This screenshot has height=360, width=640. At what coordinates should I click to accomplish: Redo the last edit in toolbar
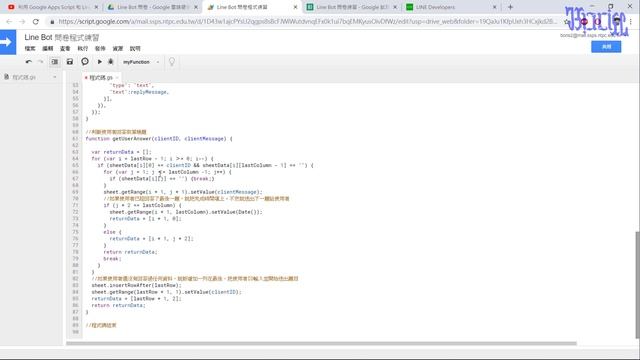coord(40,62)
